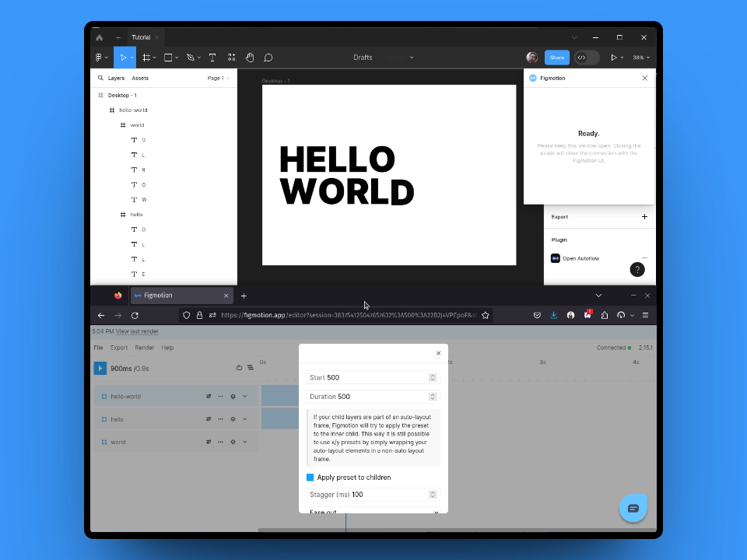The image size is (747, 560).
Task: Open Figmotion Help menu
Action: [167, 348]
